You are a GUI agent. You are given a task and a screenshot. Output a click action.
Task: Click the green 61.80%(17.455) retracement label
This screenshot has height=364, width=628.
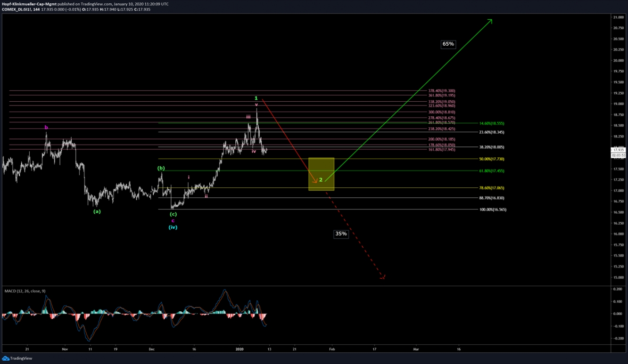click(x=493, y=171)
